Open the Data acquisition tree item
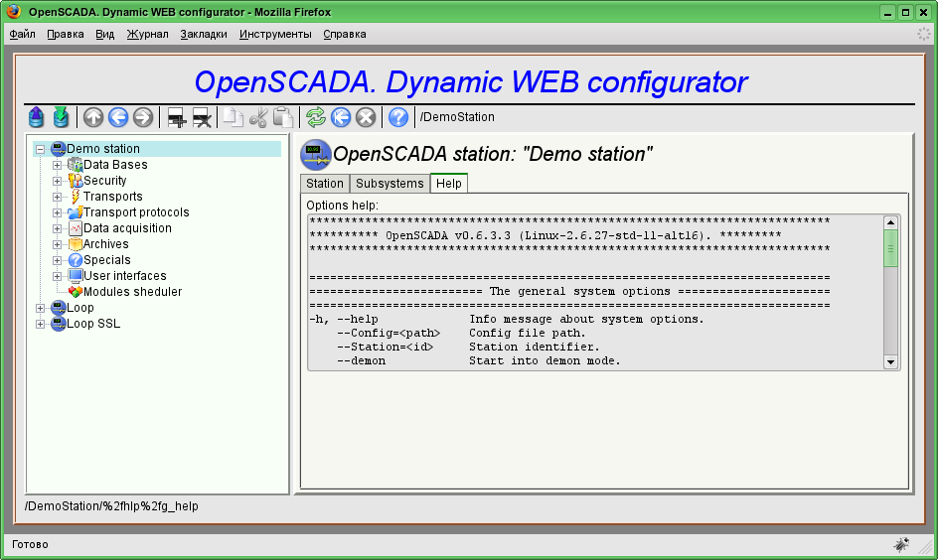The width and height of the screenshot is (938, 560). (x=127, y=227)
